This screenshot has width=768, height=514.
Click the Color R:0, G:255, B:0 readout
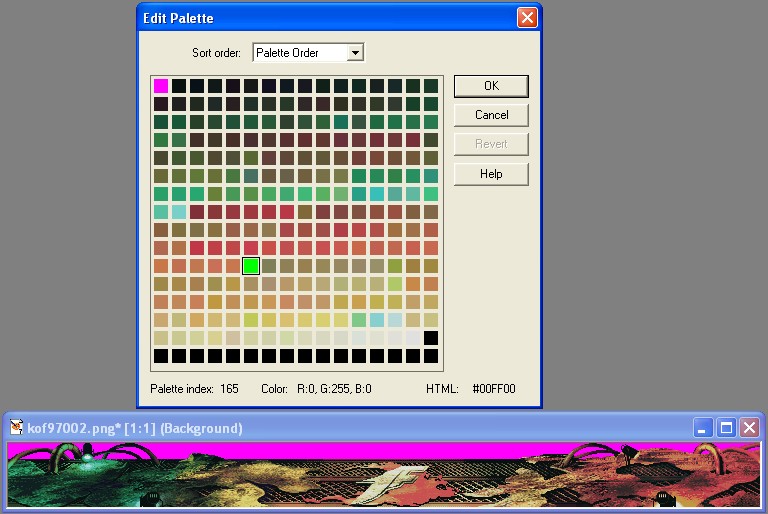316,389
